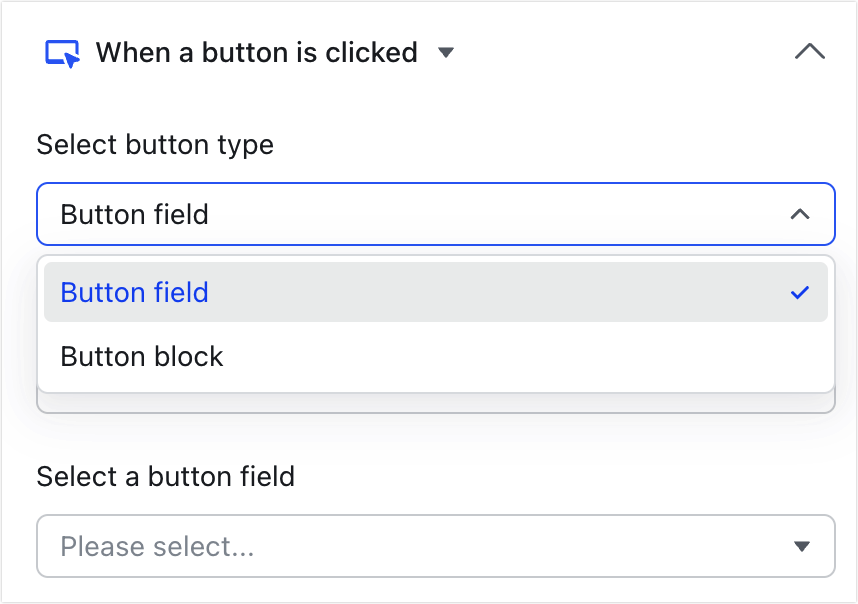Click the caret inside the Please select dropdown
This screenshot has width=858, height=604.
click(x=801, y=546)
